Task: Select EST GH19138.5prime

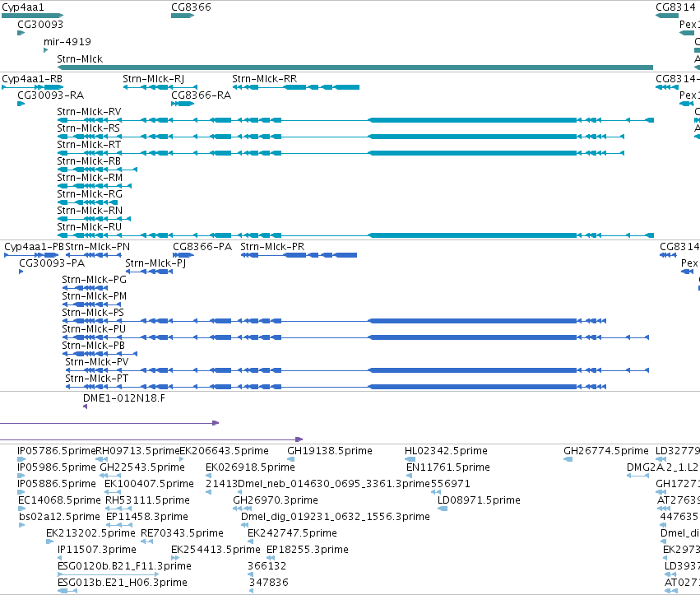Action: (x=290, y=459)
